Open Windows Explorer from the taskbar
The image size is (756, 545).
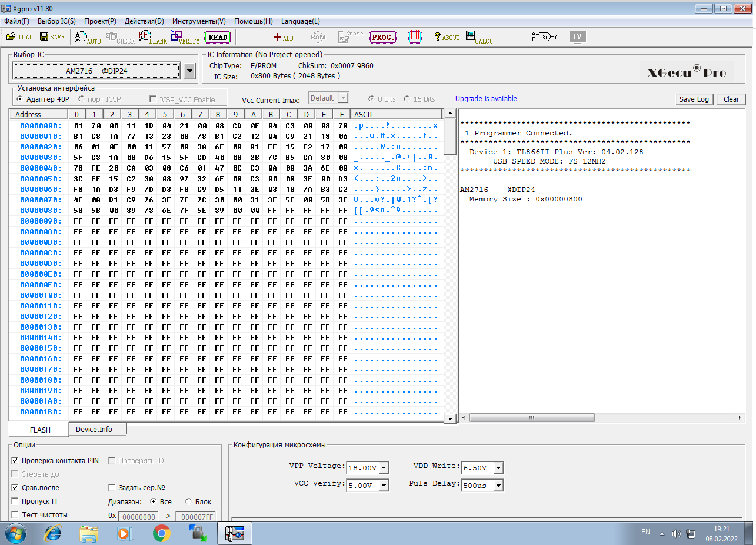coord(89,533)
